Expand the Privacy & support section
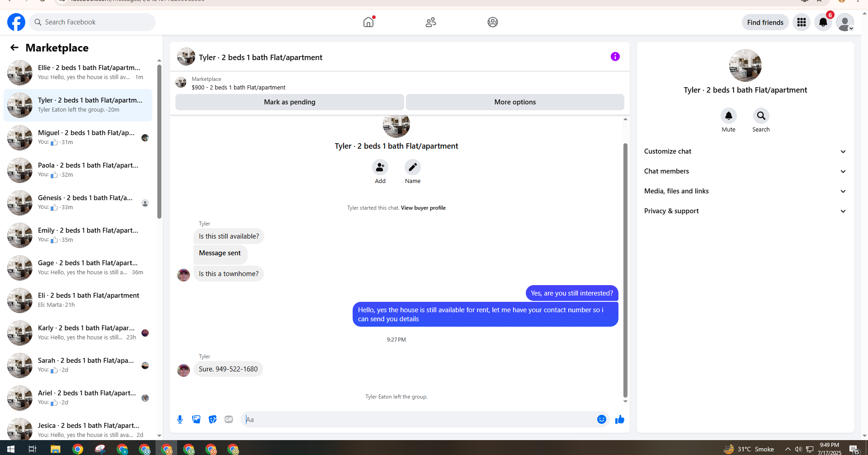868x455 pixels. coord(745,211)
